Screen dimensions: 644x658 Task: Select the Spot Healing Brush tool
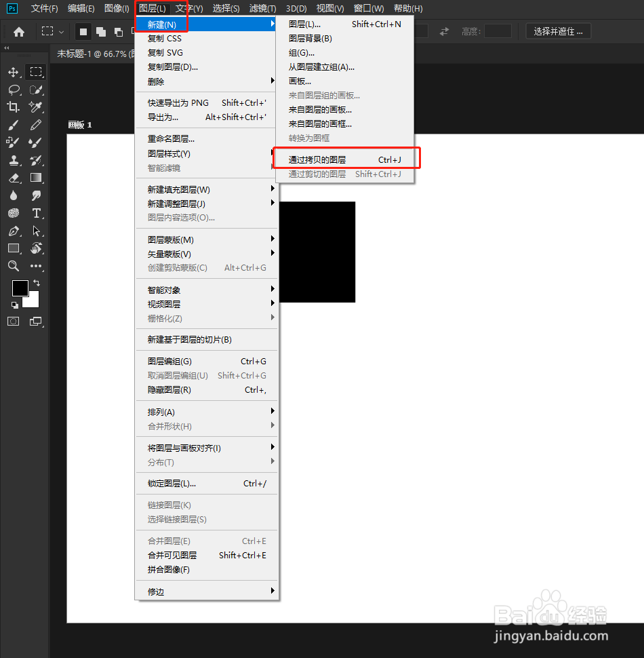point(13,142)
